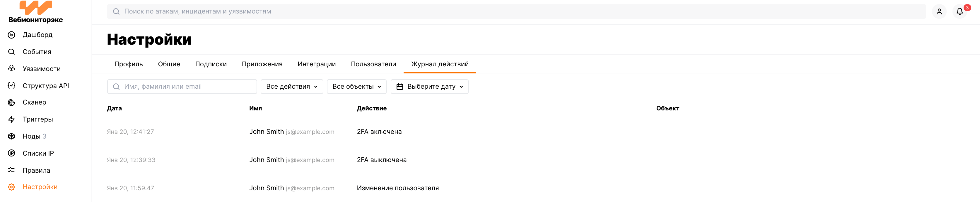Image resolution: width=980 pixels, height=202 pixels.
Task: Open the Списки IP section icon
Action: (x=11, y=153)
